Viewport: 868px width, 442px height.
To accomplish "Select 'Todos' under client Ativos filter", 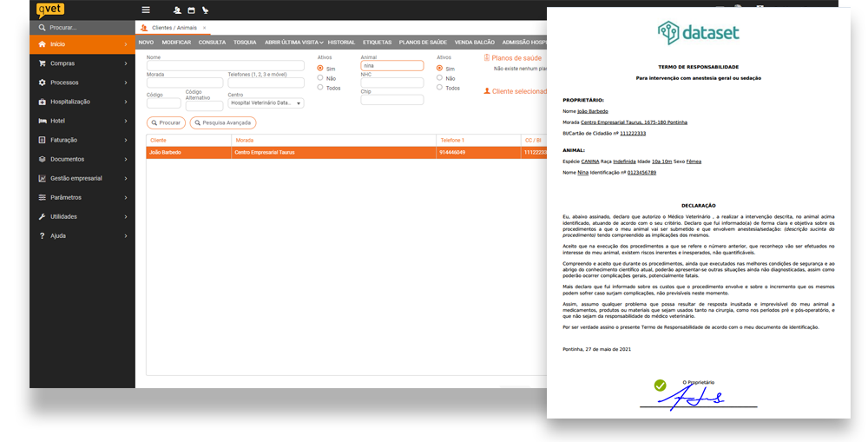I will click(x=320, y=88).
